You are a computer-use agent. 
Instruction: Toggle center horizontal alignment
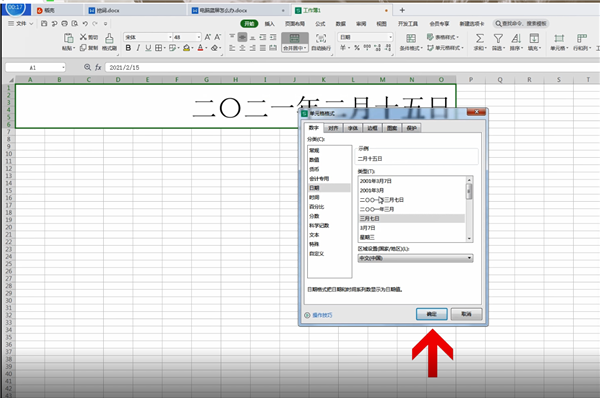point(242,48)
